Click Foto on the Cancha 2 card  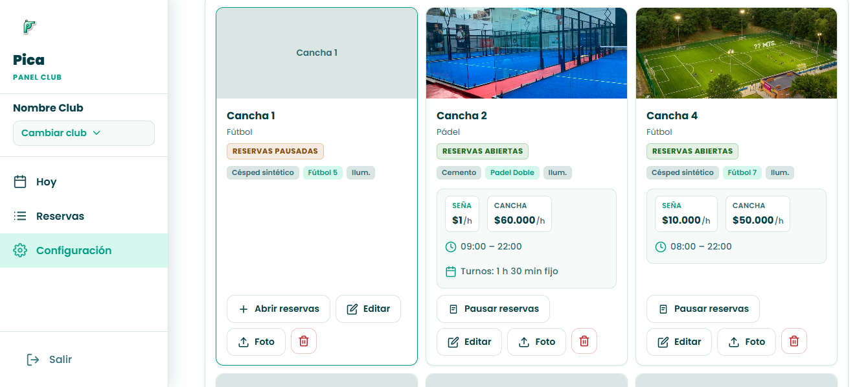point(536,342)
